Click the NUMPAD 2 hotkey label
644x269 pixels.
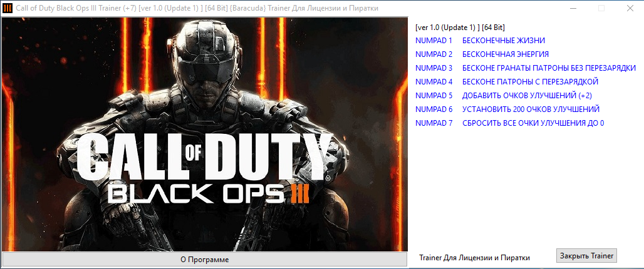[434, 54]
